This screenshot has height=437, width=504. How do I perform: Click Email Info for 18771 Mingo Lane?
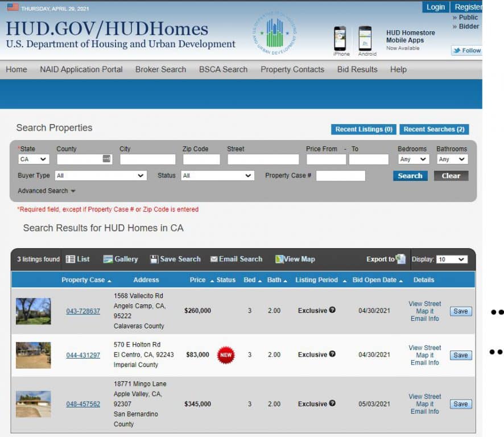click(x=424, y=411)
